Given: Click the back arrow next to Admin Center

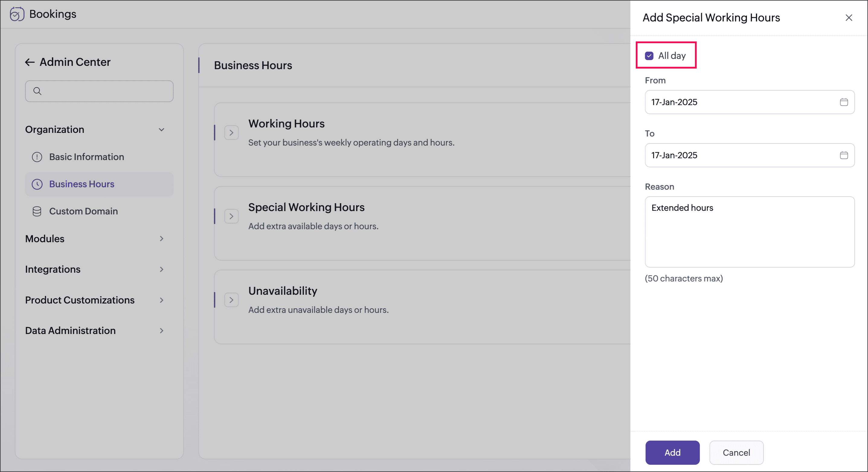Looking at the screenshot, I should pos(30,62).
